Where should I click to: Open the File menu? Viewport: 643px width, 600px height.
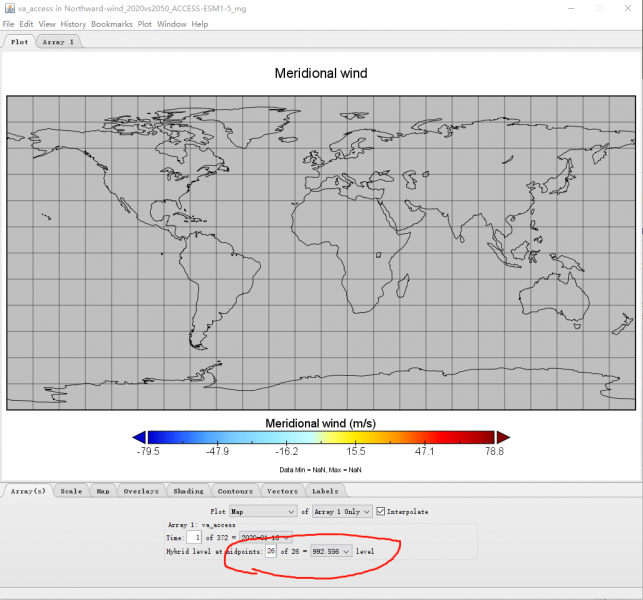pos(9,24)
